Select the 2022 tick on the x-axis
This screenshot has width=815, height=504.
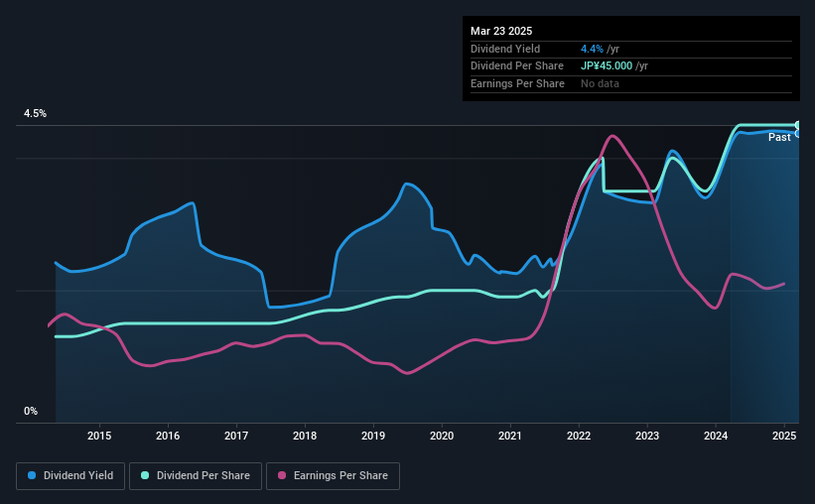click(579, 436)
